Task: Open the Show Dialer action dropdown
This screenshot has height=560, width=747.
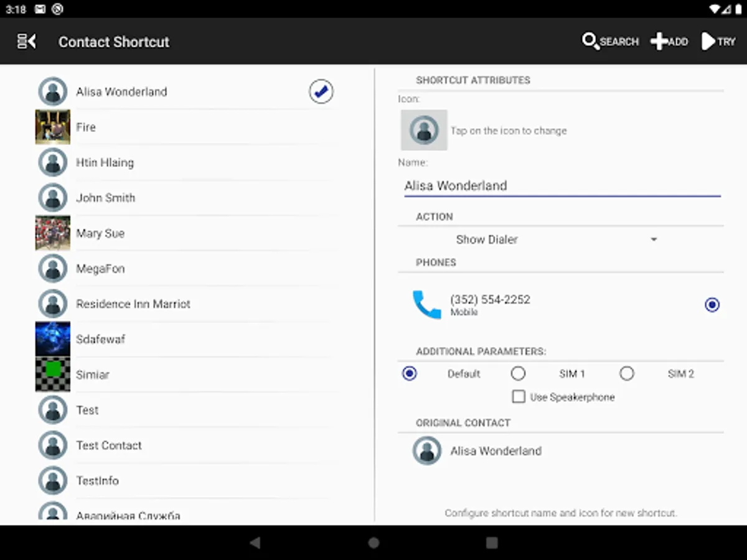Action: pyautogui.click(x=557, y=240)
